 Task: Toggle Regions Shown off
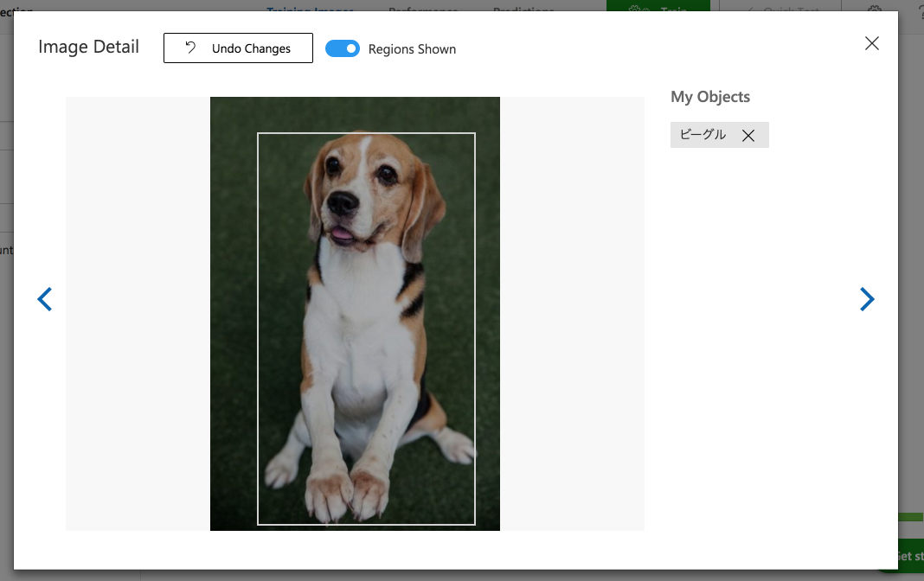click(x=343, y=49)
